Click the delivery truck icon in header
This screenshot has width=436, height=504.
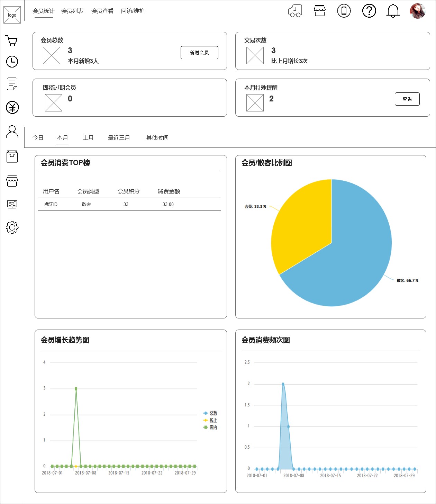(x=295, y=11)
